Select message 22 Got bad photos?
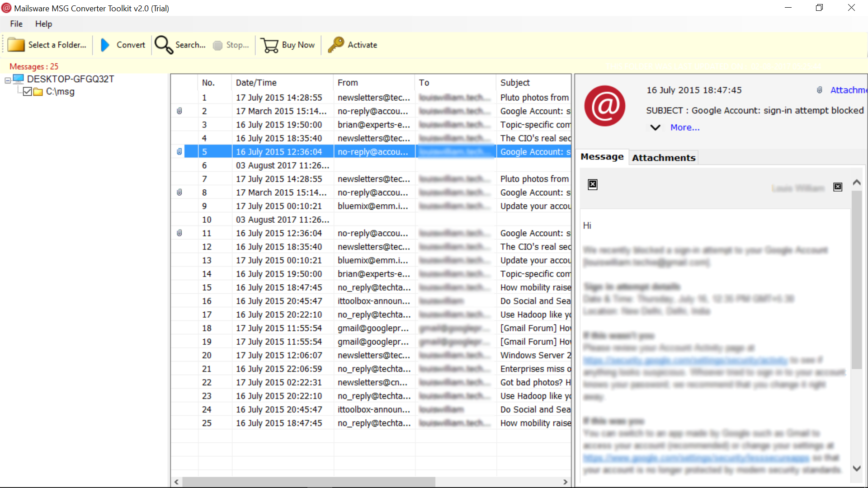Image resolution: width=868 pixels, height=488 pixels. click(x=371, y=382)
